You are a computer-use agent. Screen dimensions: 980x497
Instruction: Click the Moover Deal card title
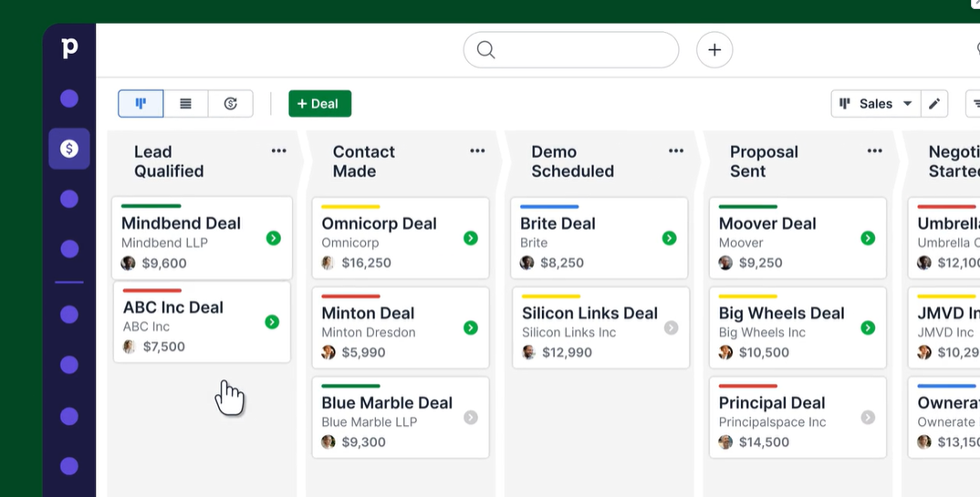(x=767, y=223)
